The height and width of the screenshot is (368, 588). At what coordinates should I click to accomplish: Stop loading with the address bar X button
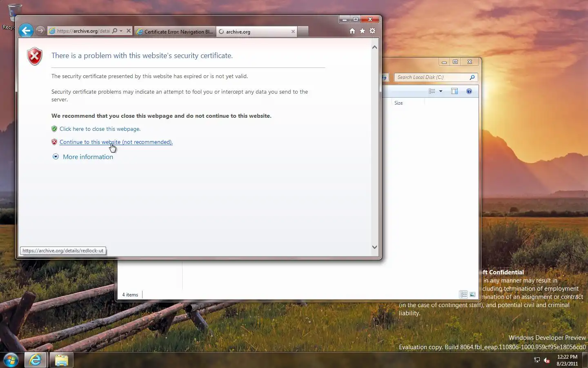[x=128, y=31]
